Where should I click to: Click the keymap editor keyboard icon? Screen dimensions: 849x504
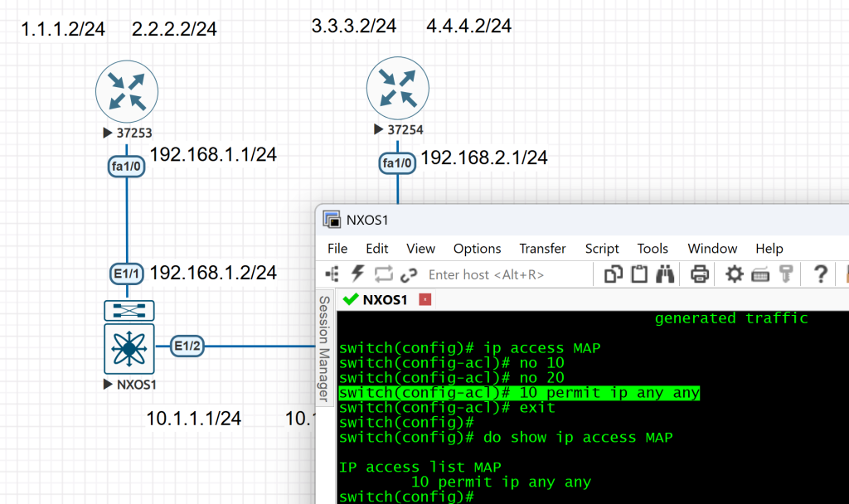click(760, 274)
